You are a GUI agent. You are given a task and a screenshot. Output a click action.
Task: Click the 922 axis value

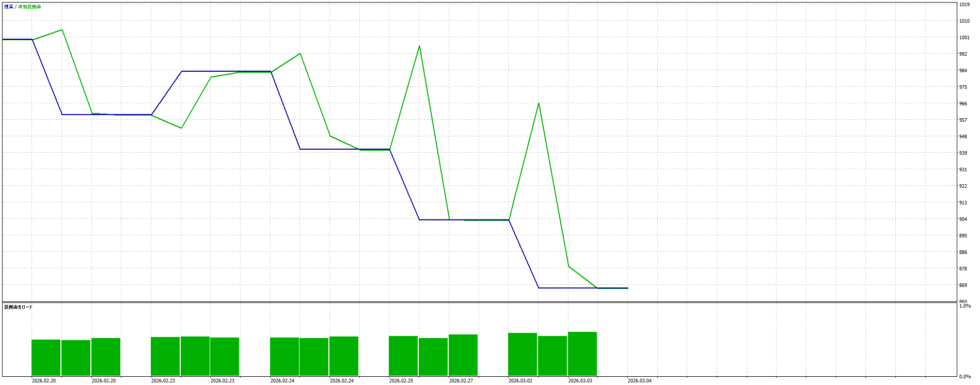pyautogui.click(x=963, y=186)
